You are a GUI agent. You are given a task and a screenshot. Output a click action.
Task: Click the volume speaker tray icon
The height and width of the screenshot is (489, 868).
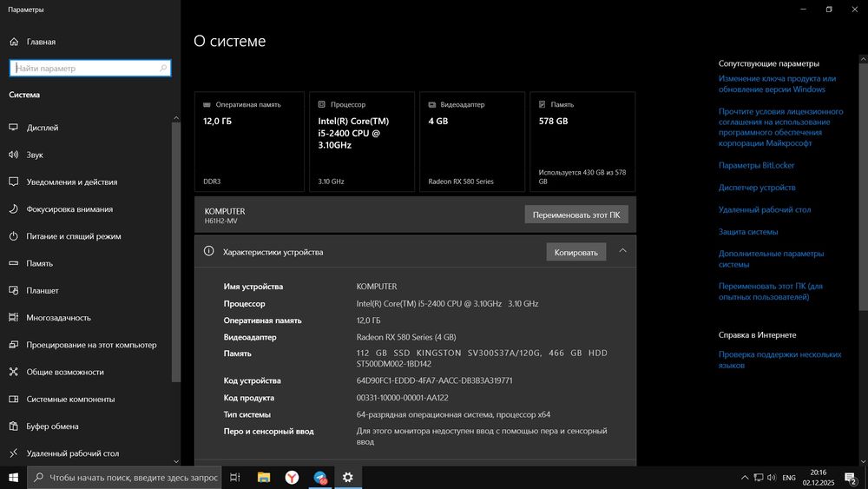(x=772, y=478)
